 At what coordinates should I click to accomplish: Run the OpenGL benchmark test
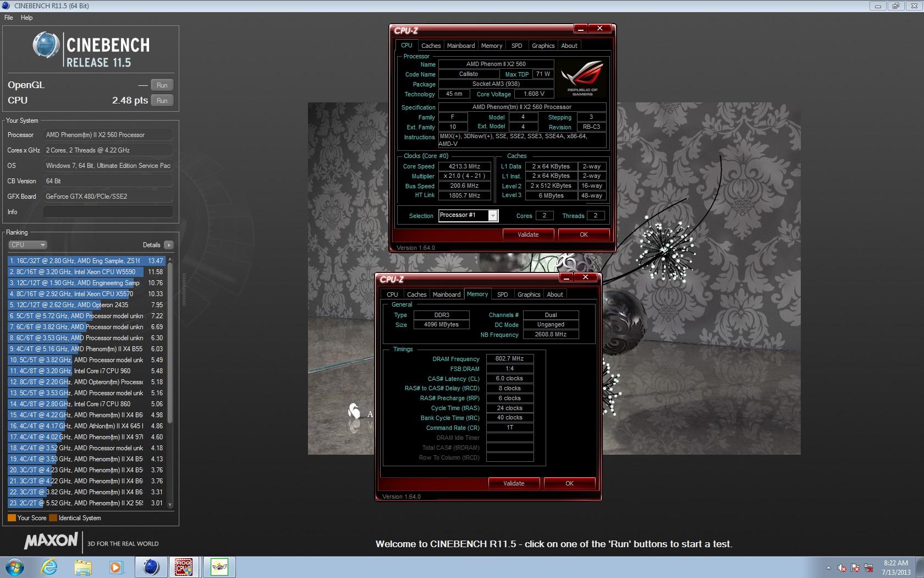click(162, 85)
